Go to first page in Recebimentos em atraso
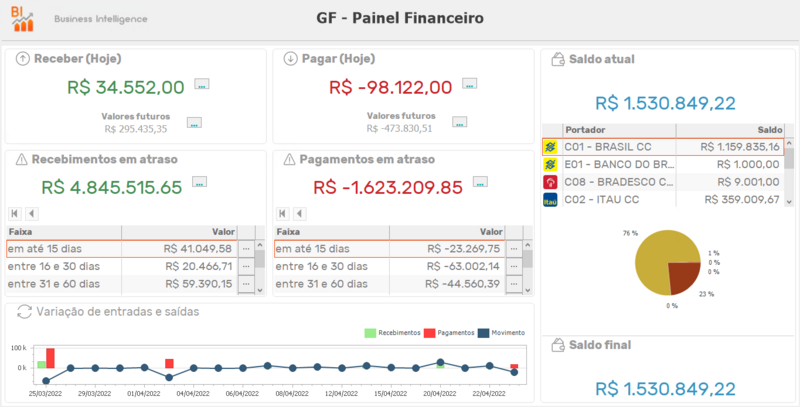The image size is (800, 407). pos(15,213)
